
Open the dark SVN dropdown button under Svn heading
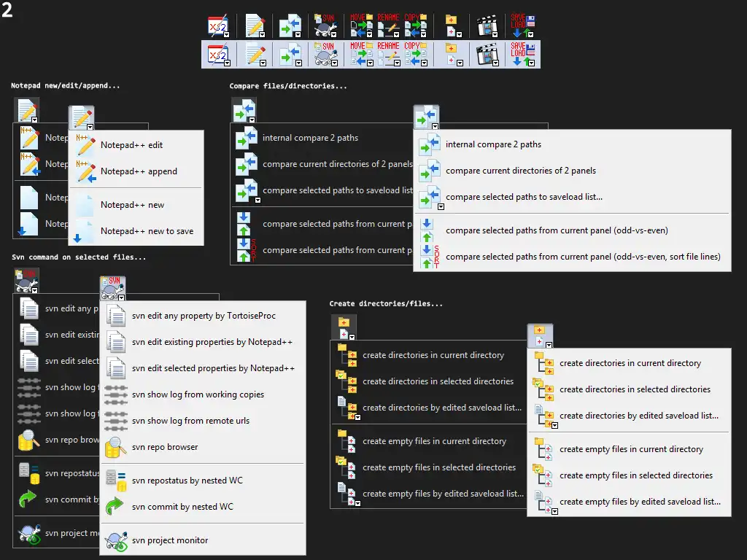[27, 281]
